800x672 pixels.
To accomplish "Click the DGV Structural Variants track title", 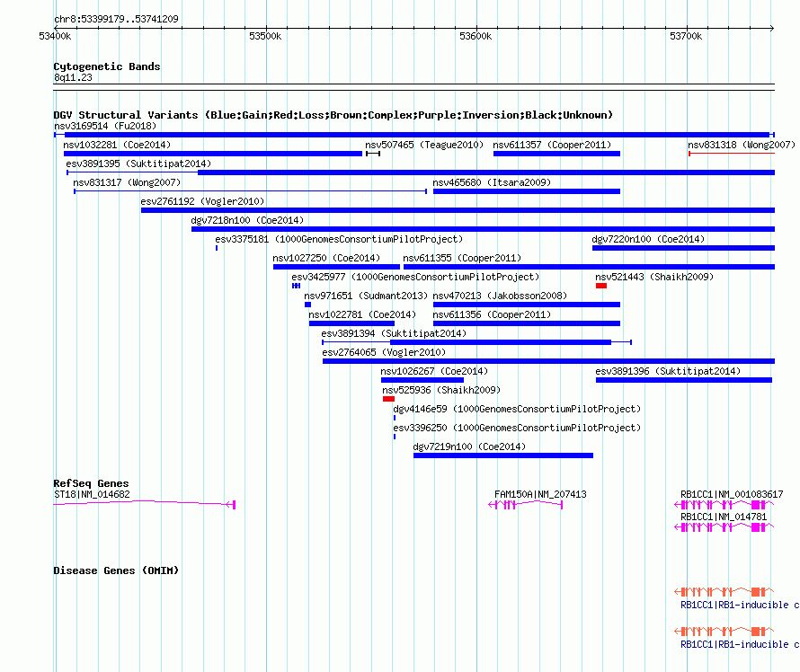I will (333, 115).
